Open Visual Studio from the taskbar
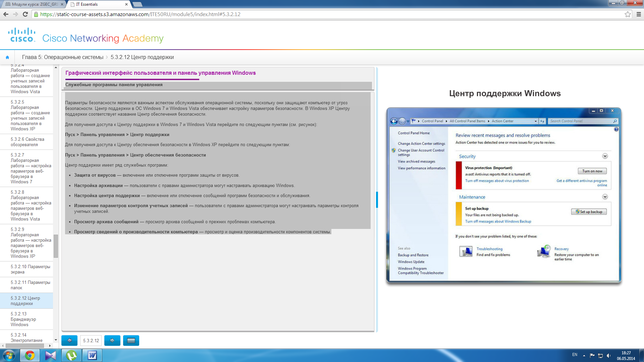 pos(51,355)
